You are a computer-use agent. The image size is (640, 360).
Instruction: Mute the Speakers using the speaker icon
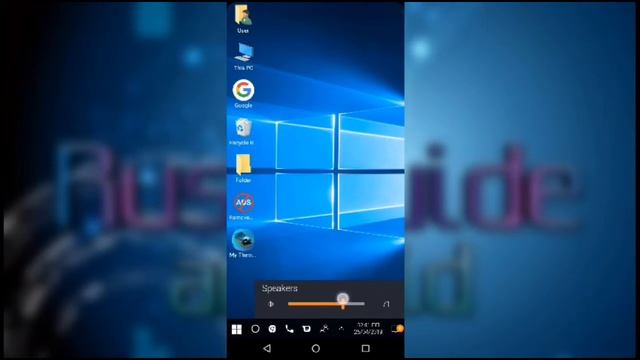coord(271,304)
